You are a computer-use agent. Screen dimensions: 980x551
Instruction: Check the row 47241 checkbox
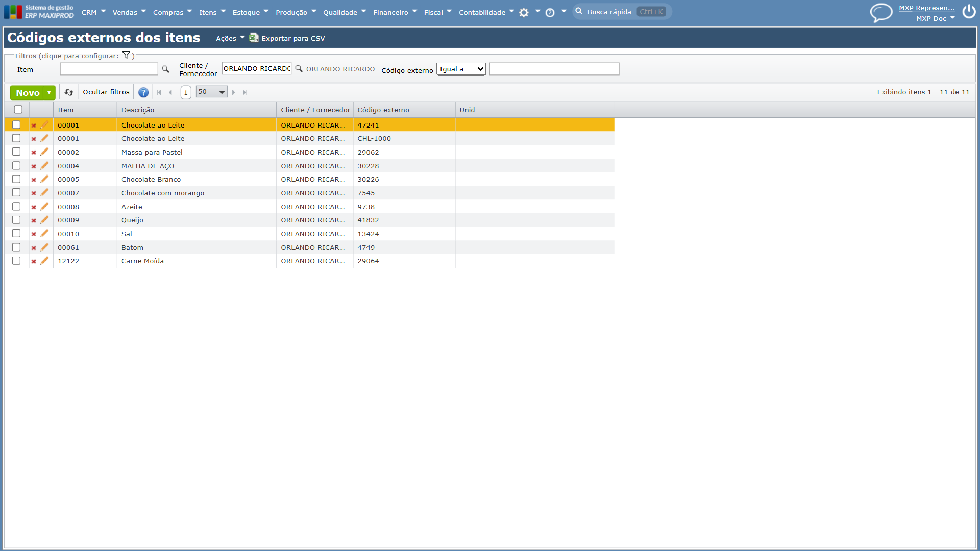point(16,124)
